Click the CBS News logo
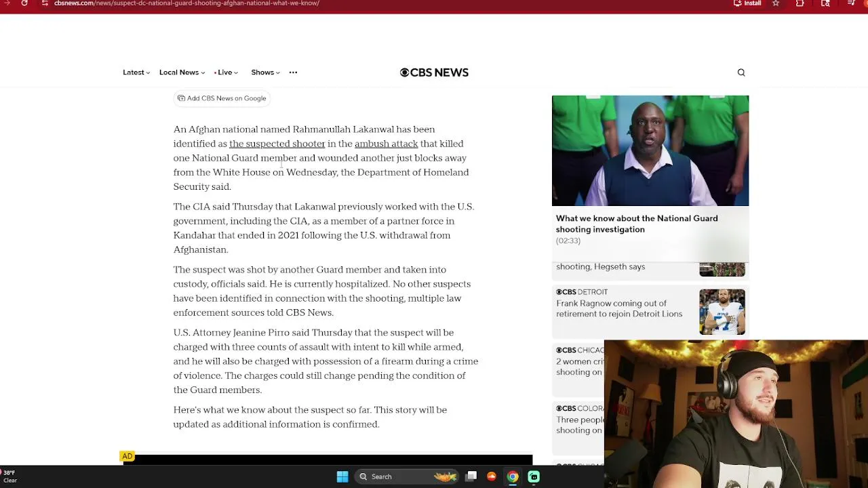 pos(434,73)
